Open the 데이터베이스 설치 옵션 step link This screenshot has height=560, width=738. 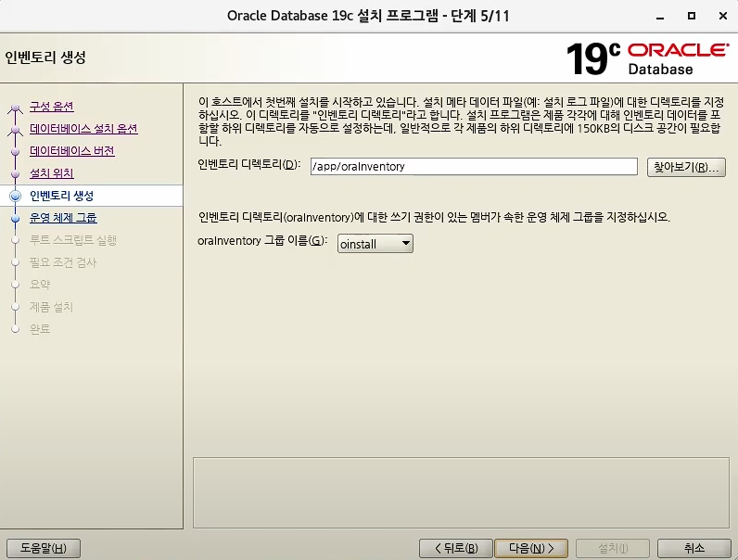click(x=83, y=129)
